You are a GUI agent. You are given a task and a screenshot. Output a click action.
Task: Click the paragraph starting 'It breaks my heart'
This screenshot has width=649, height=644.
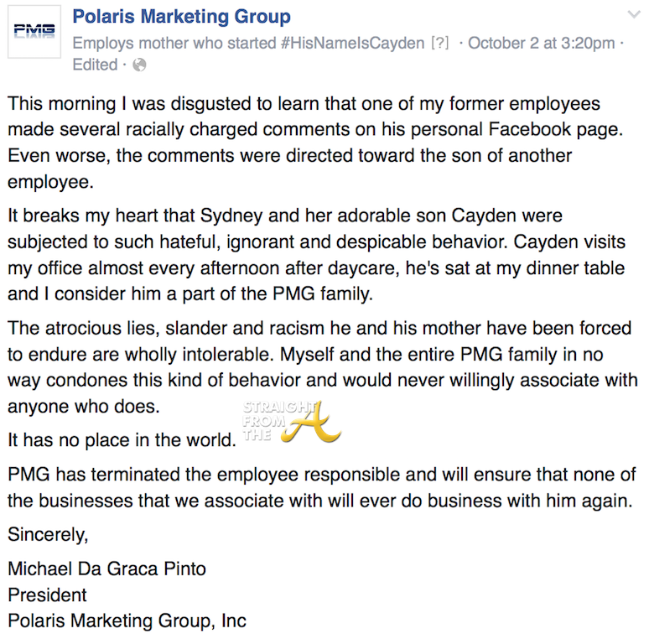(310, 255)
